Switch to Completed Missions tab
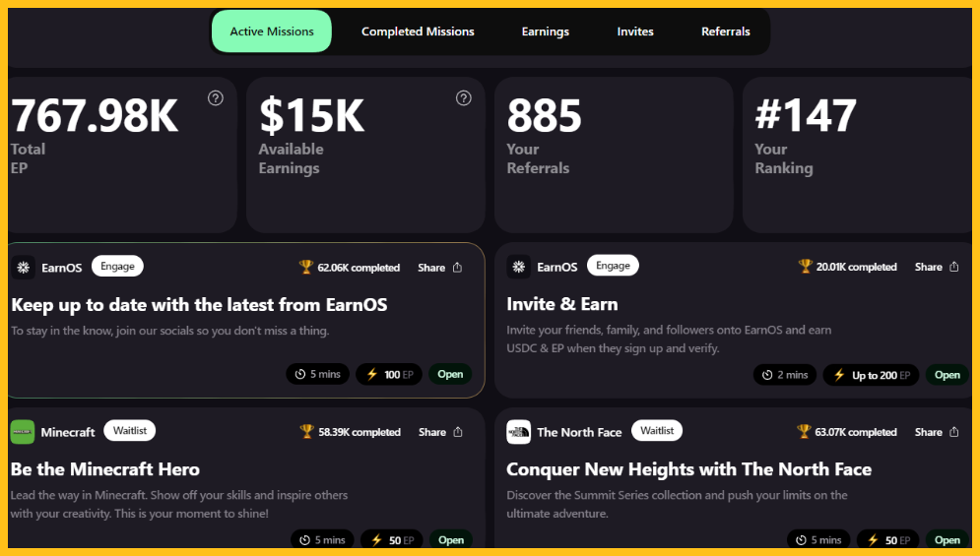 click(x=418, y=31)
